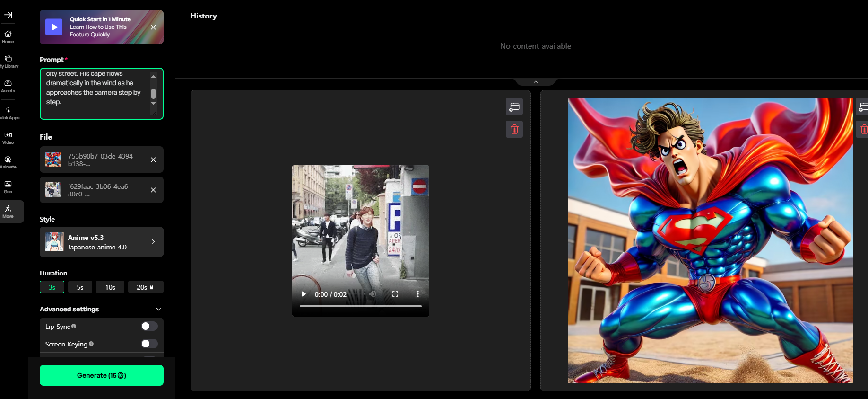Remove file 753b90b7-03de-4394
Image resolution: width=868 pixels, height=399 pixels.
point(153,160)
